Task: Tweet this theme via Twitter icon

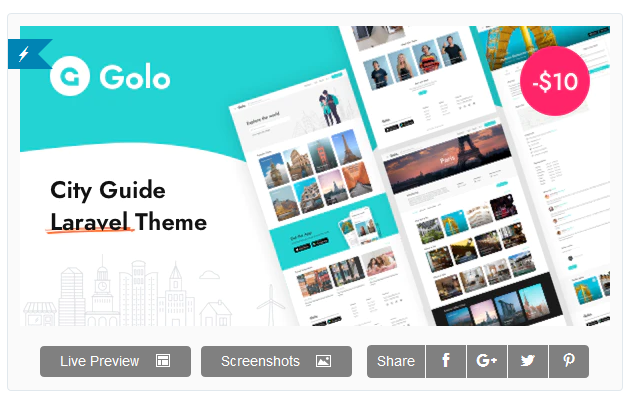Action: click(527, 361)
